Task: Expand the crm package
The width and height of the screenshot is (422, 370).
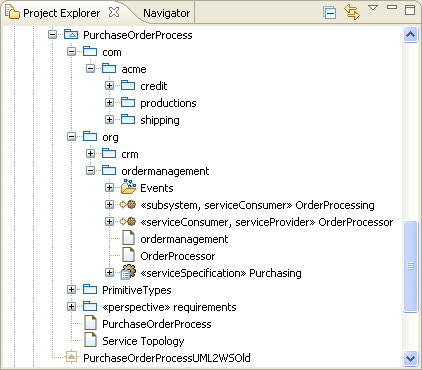Action: [91, 153]
